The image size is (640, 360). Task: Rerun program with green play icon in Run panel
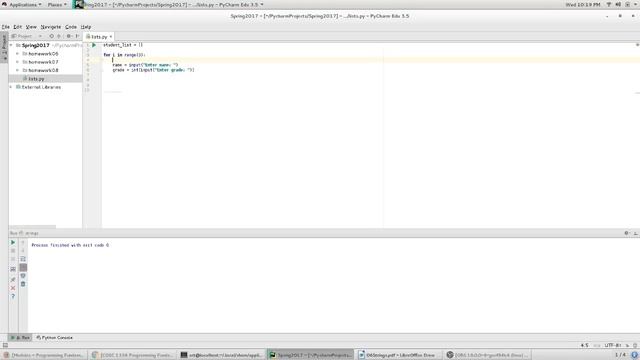coord(13,242)
